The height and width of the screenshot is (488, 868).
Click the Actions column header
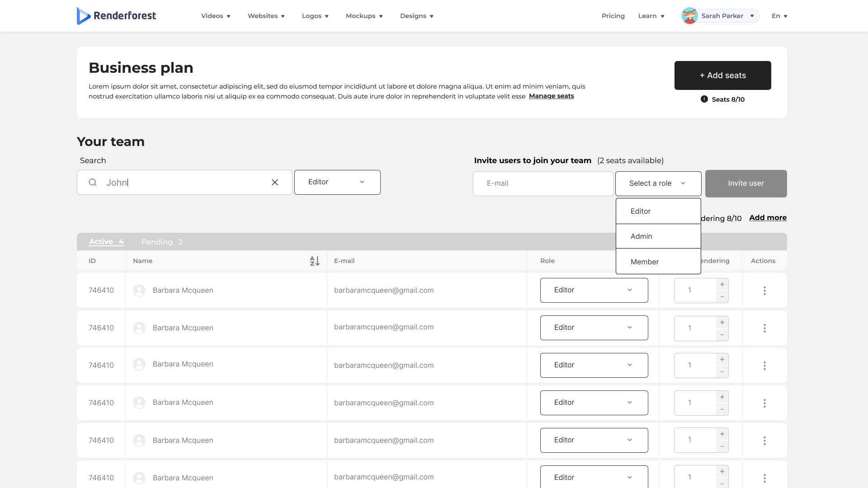pos(763,261)
